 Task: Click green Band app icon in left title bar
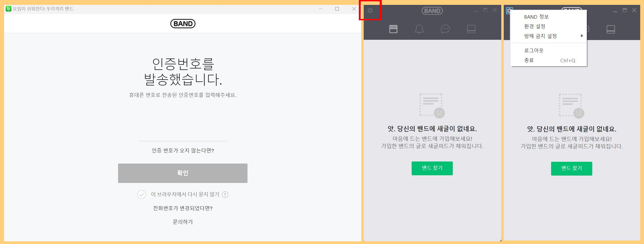pos(8,9)
